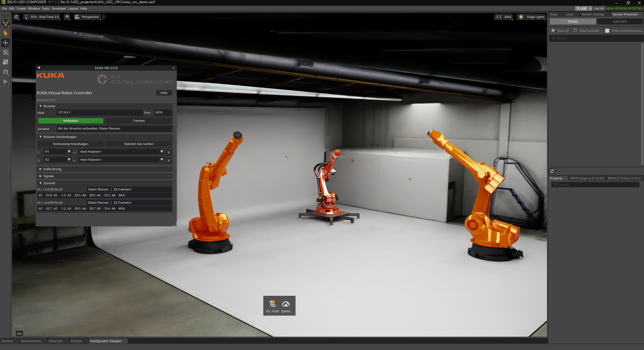Select the GROUPS button
This screenshot has height=350, width=644.
click(x=620, y=22)
